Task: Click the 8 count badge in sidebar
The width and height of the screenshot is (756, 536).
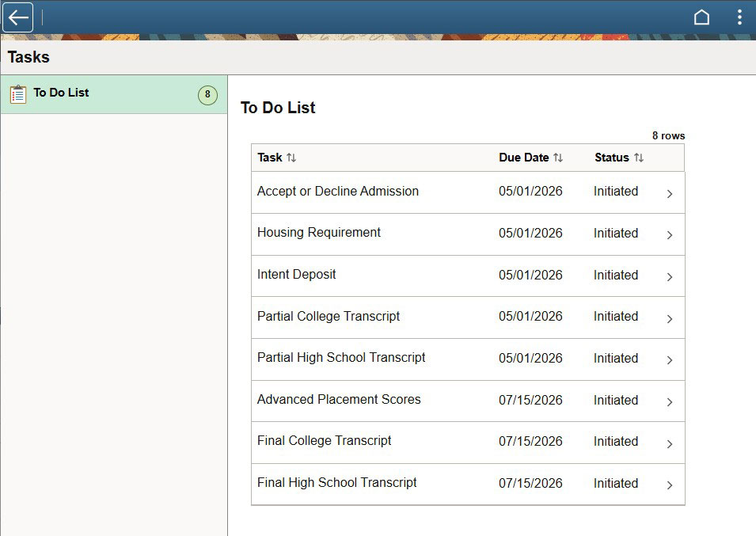Action: (207, 95)
